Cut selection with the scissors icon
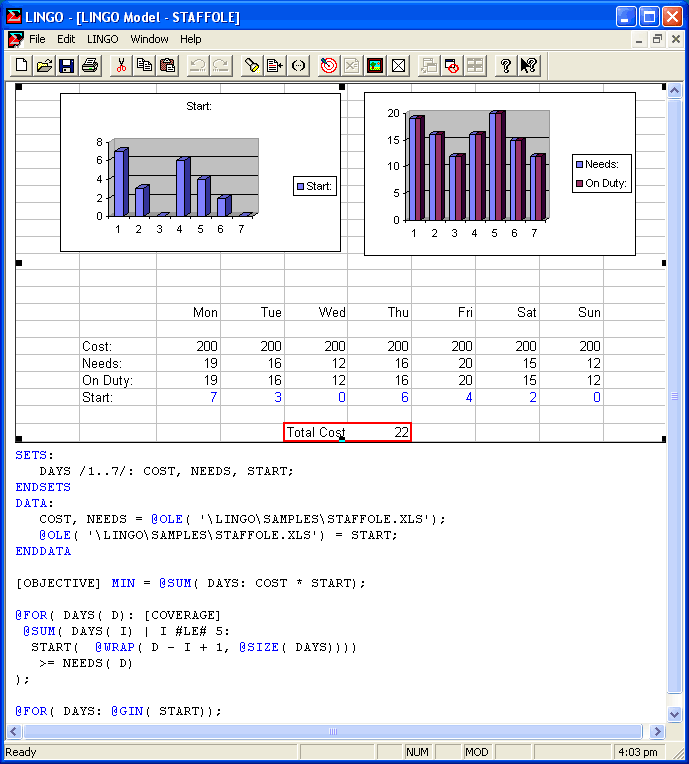This screenshot has height=764, width=689. (121, 66)
